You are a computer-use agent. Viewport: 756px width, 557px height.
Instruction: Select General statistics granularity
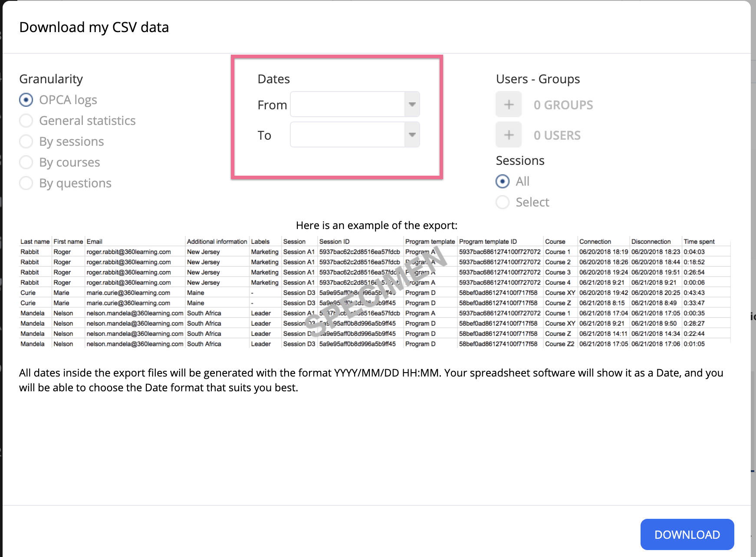pyautogui.click(x=26, y=120)
